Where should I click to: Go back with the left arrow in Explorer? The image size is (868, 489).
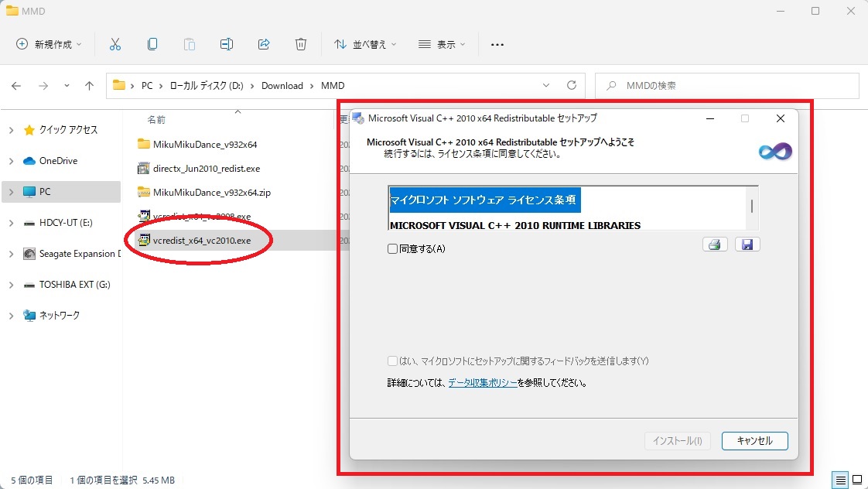(16, 86)
